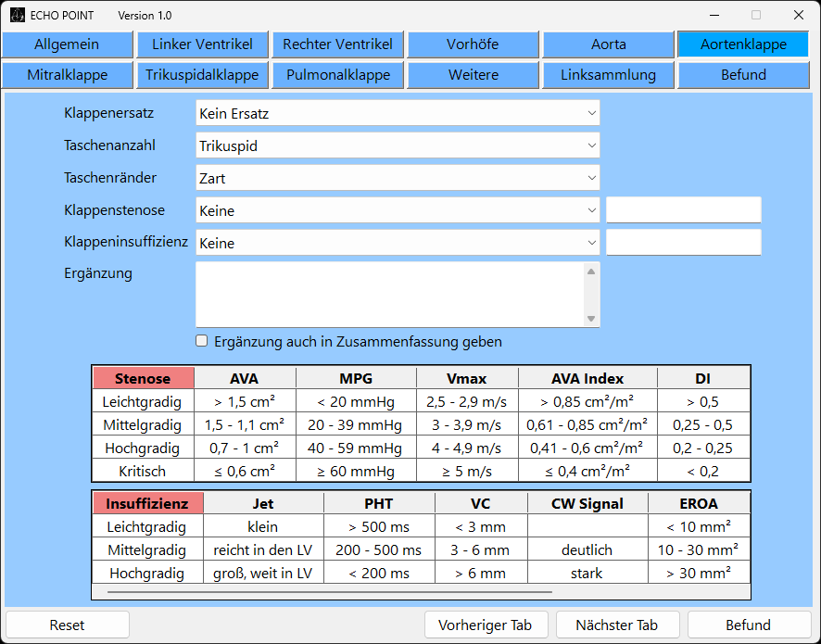
Task: Expand the Taschenanzahl combo box
Action: point(398,145)
